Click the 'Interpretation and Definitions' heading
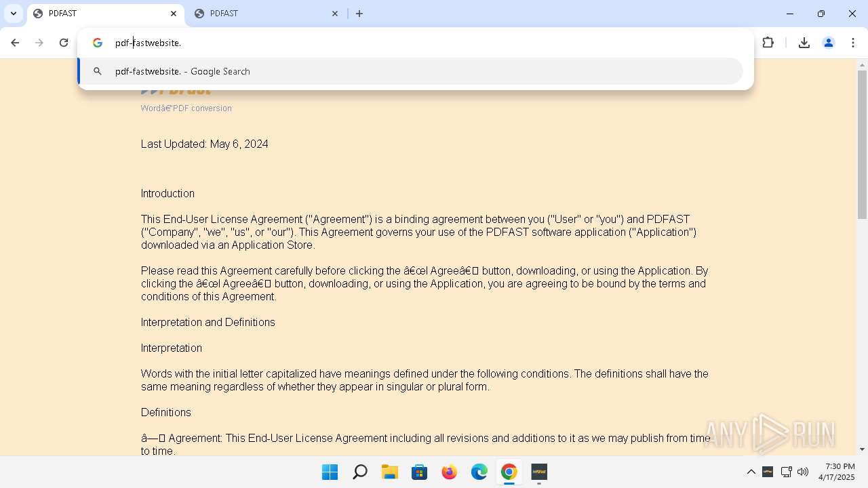This screenshot has width=868, height=488. (x=208, y=322)
